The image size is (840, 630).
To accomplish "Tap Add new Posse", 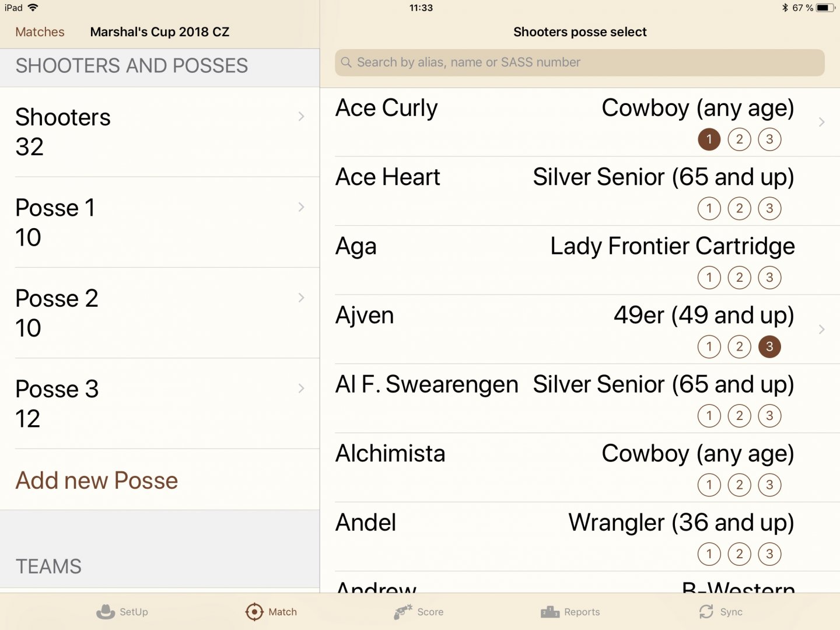I will pos(97,481).
